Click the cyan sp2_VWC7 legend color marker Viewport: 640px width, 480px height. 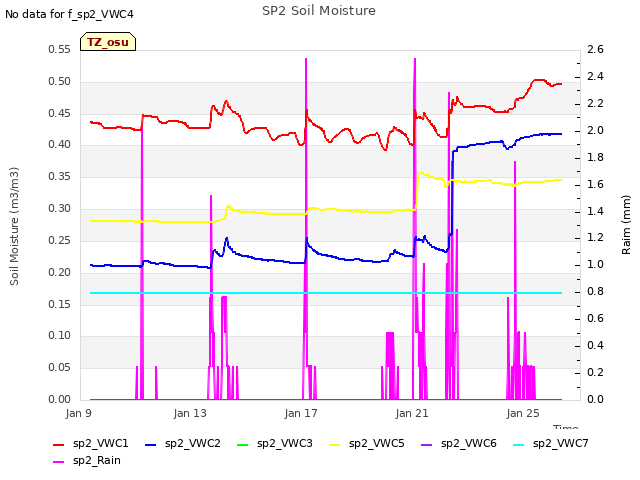click(x=519, y=444)
